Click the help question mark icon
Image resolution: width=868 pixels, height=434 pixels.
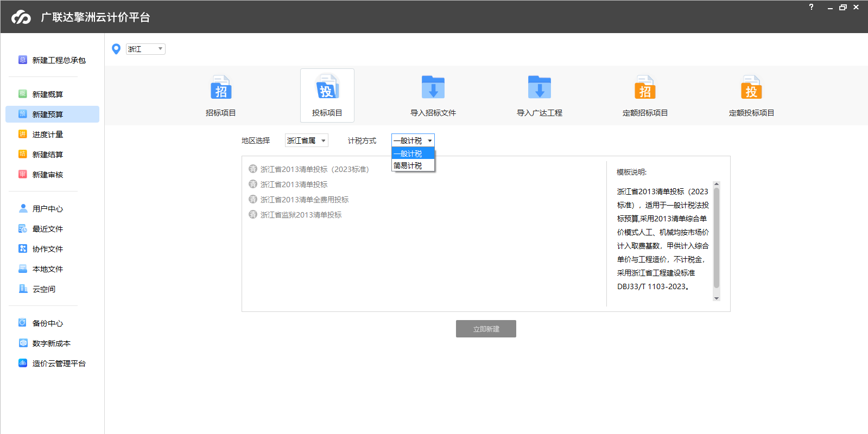point(811,7)
